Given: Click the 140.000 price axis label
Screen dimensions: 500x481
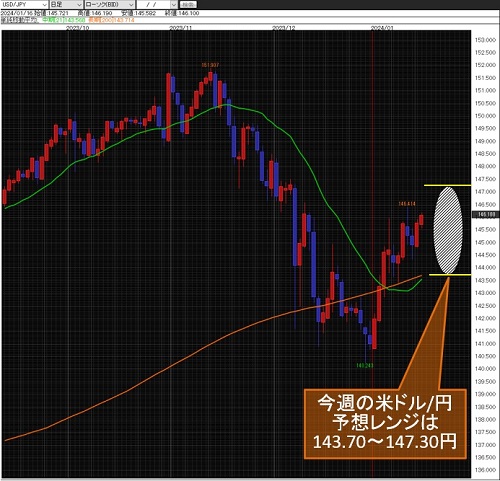Looking at the screenshot, I should click(x=485, y=369).
